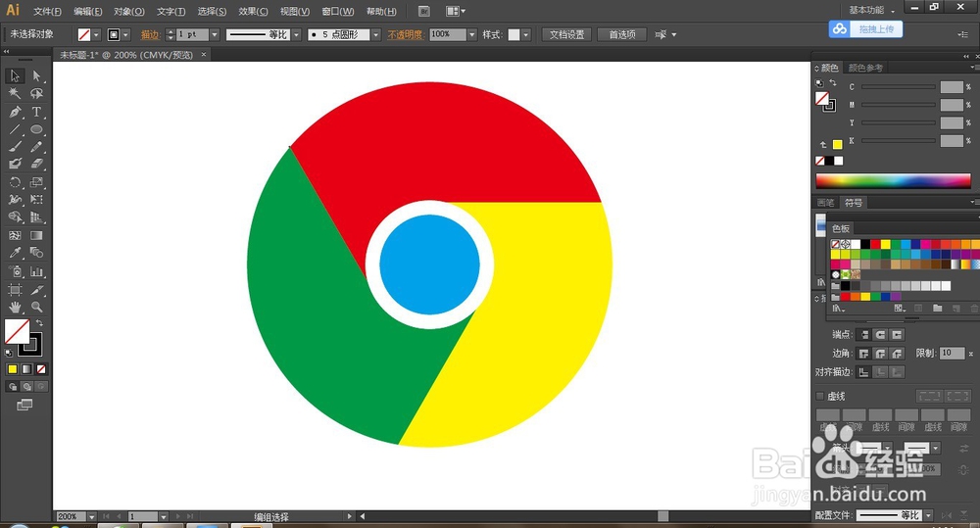Image resolution: width=980 pixels, height=528 pixels.
Task: Open the 效果(C) menu
Action: pyautogui.click(x=253, y=11)
